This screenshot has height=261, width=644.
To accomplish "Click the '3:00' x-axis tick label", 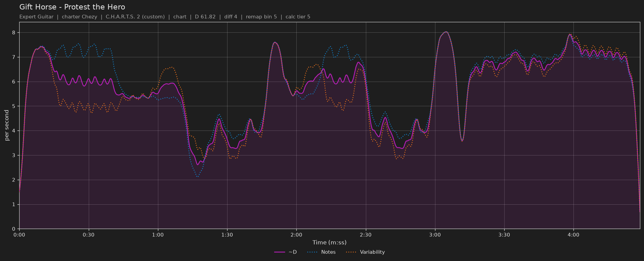I will click(x=435, y=235).
